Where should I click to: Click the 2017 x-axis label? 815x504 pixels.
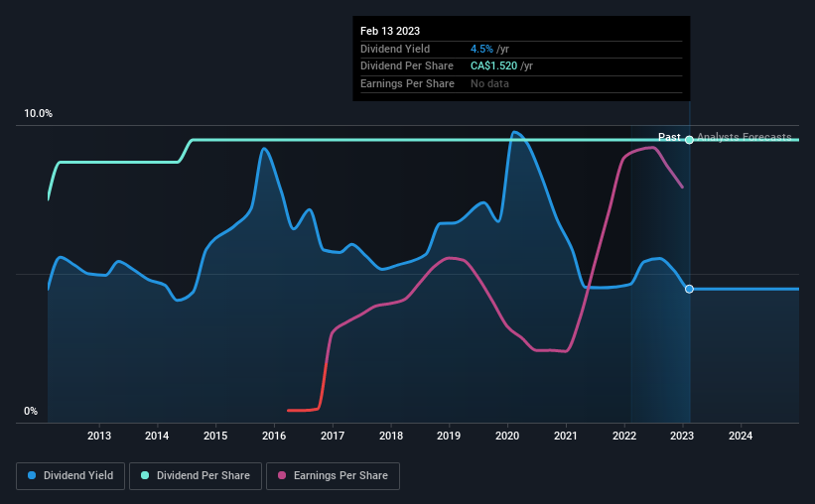pyautogui.click(x=333, y=436)
